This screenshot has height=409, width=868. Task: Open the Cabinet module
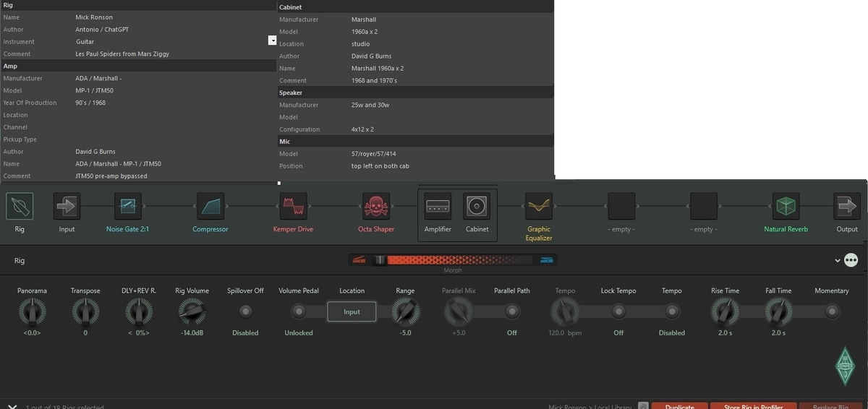click(477, 206)
